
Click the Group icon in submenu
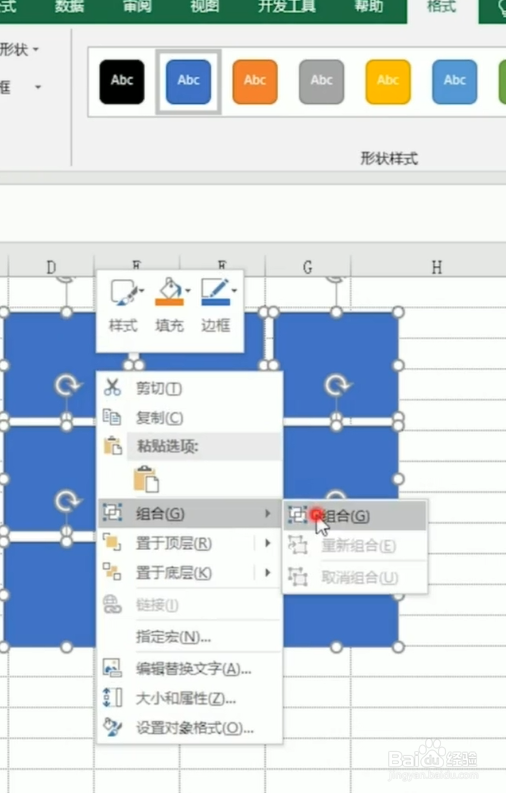(x=297, y=515)
